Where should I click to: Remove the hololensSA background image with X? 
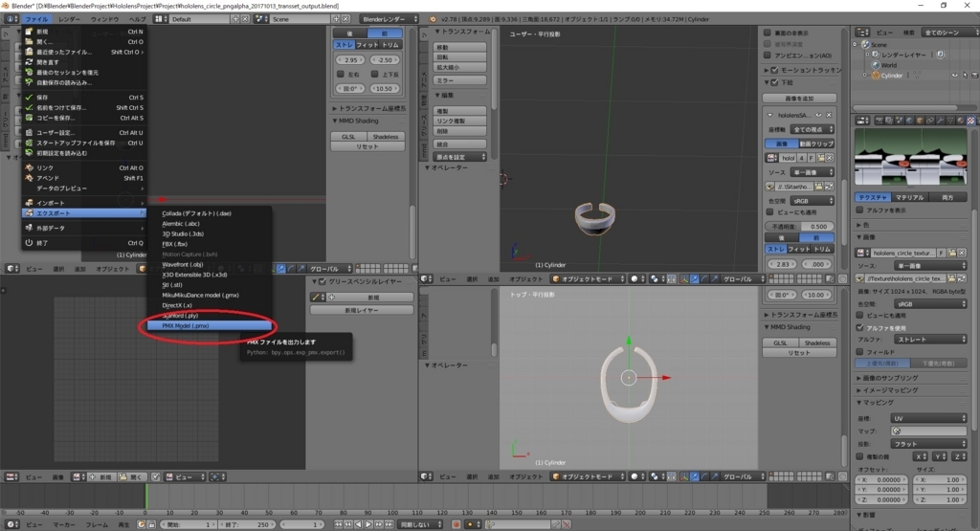(x=829, y=115)
